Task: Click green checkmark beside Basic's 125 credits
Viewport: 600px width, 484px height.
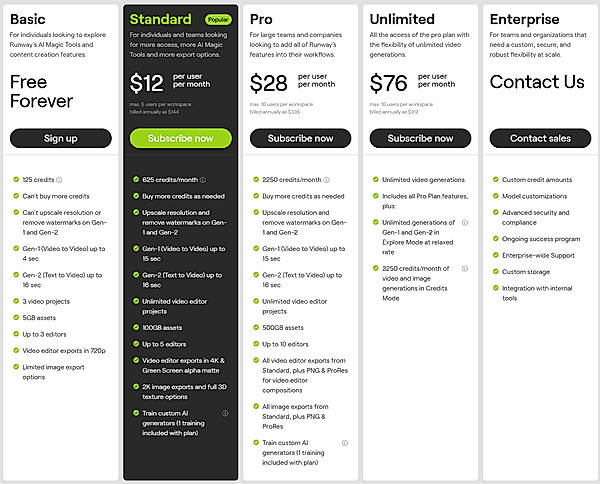Action: [16, 180]
